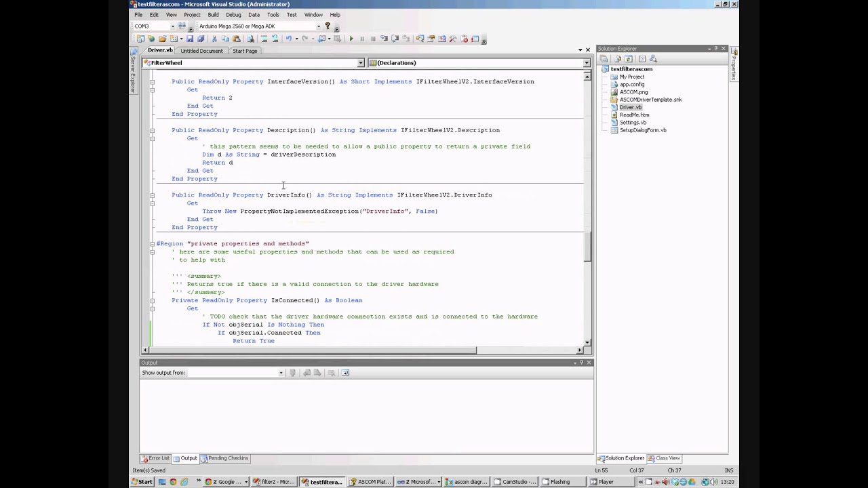Viewport: 868px width, 488px height.
Task: Click the Windows Start button
Action: pyautogui.click(x=142, y=482)
